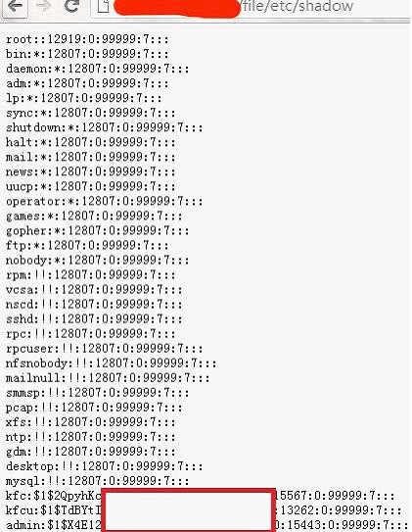Click the kfcu user hash line

click(x=204, y=510)
